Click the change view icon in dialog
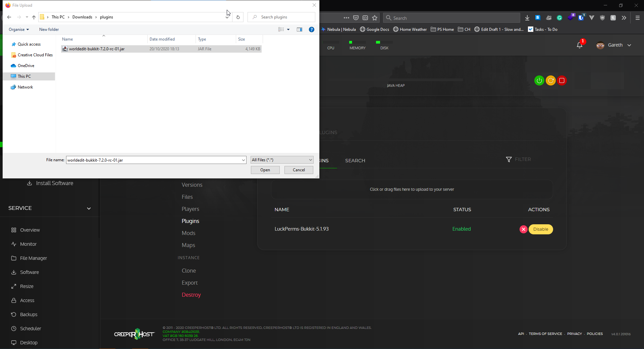The height and width of the screenshot is (349, 644). (x=281, y=30)
